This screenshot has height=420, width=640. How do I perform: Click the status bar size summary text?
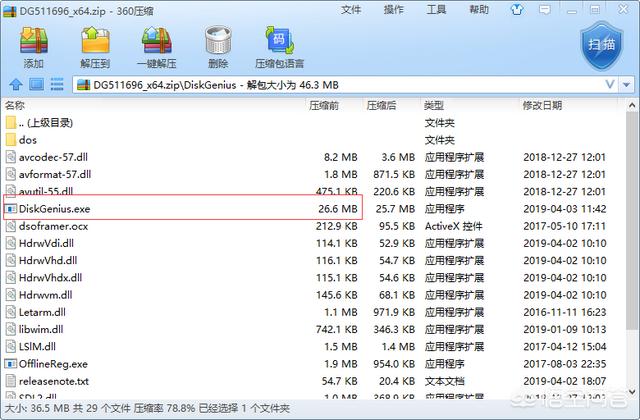tap(147, 408)
